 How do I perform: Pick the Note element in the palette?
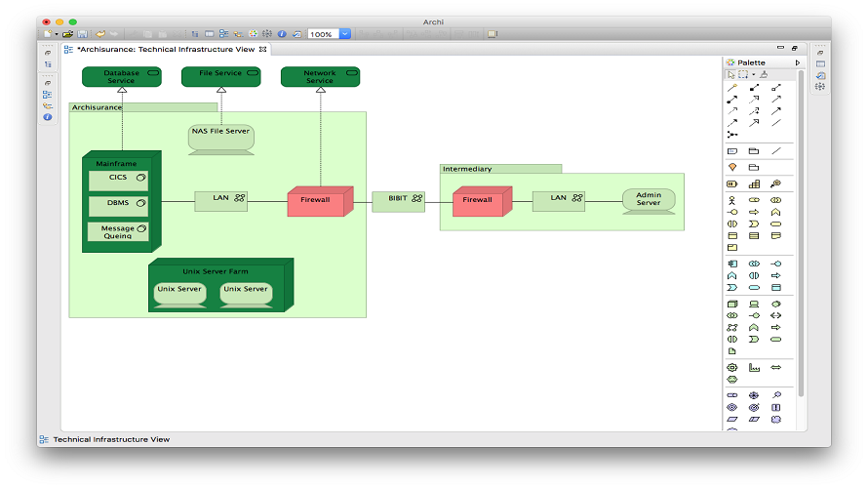732,151
